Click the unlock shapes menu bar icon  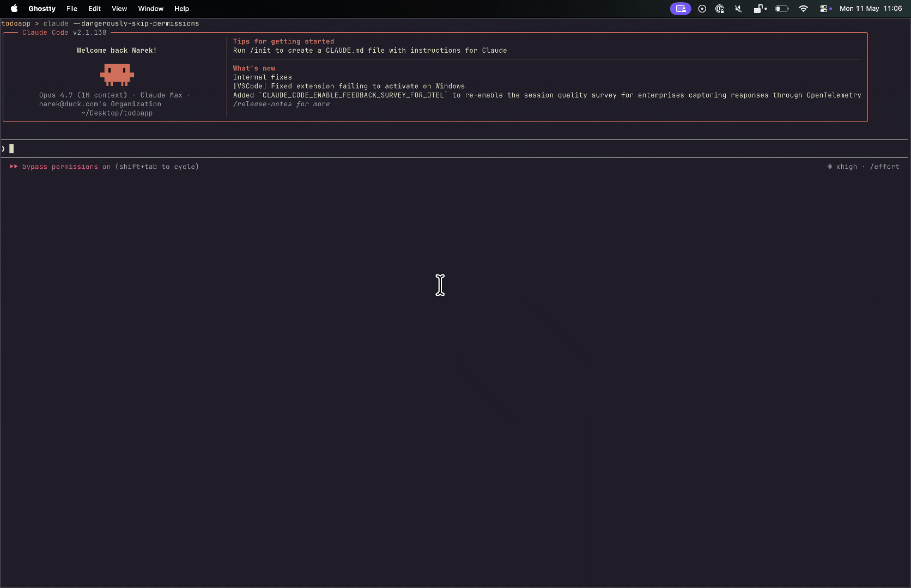(760, 9)
